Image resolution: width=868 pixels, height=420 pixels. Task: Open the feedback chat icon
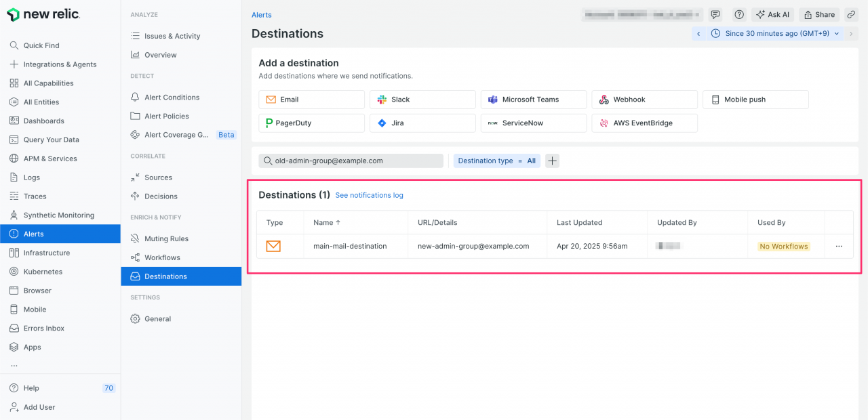coord(715,14)
